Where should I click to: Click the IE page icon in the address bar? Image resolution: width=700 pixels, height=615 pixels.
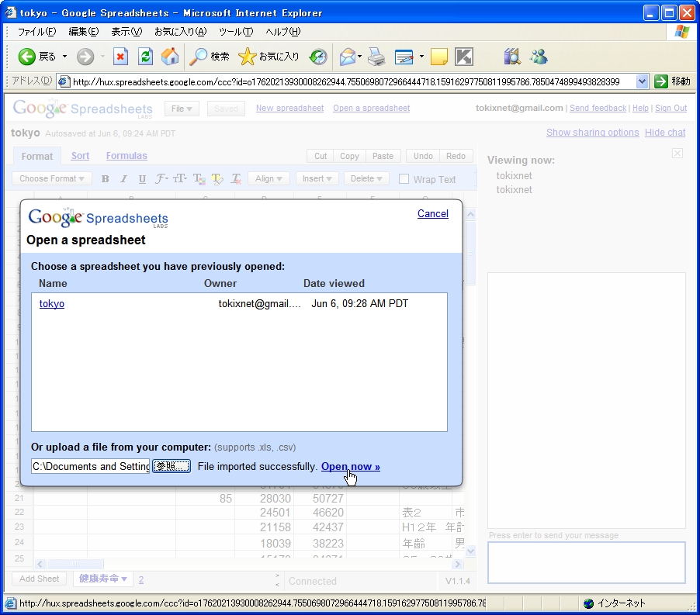tap(64, 81)
